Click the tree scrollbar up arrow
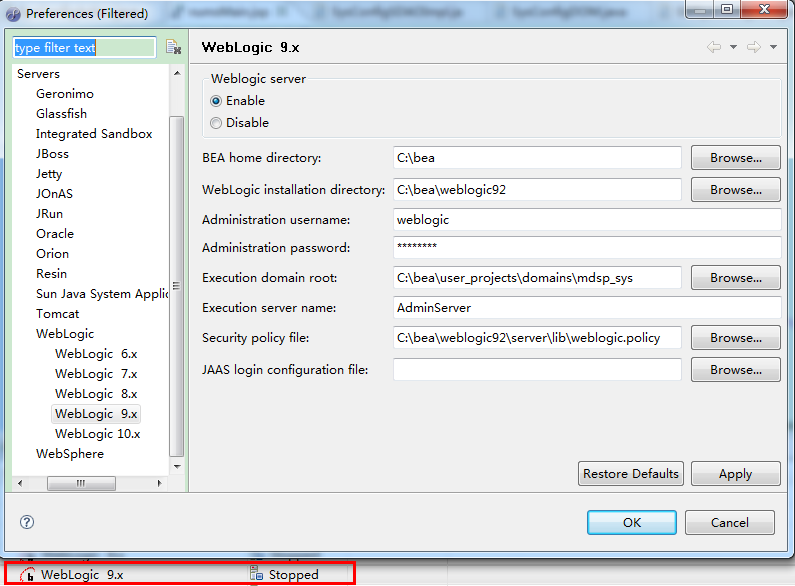The width and height of the screenshot is (795, 586). (x=177, y=74)
